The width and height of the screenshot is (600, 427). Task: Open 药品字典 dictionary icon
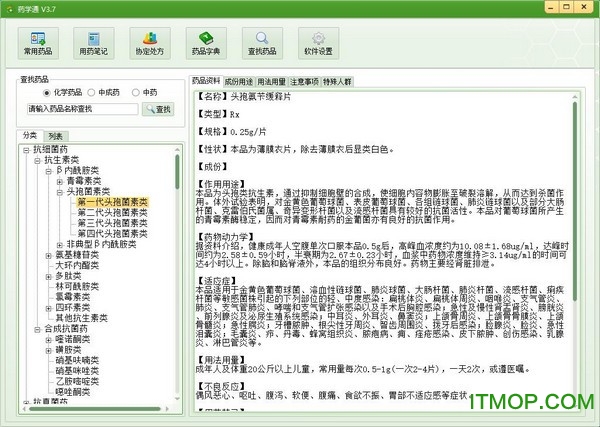point(206,43)
